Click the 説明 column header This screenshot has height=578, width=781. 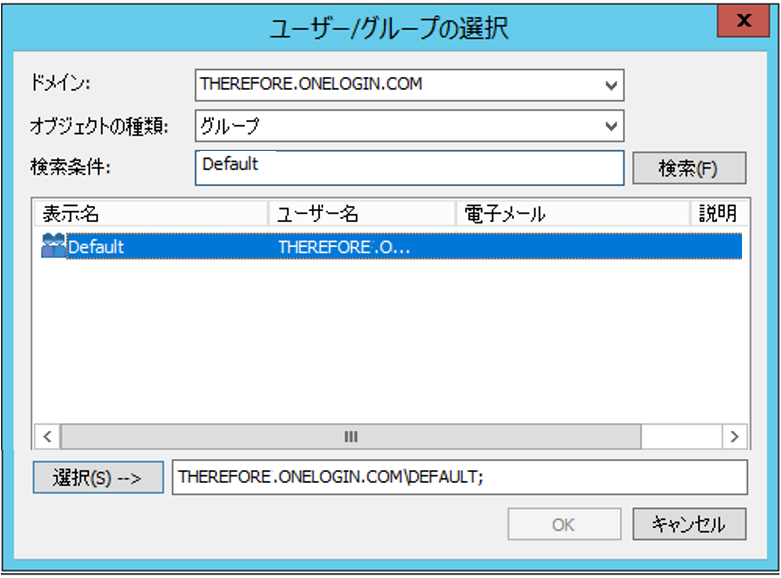719,214
